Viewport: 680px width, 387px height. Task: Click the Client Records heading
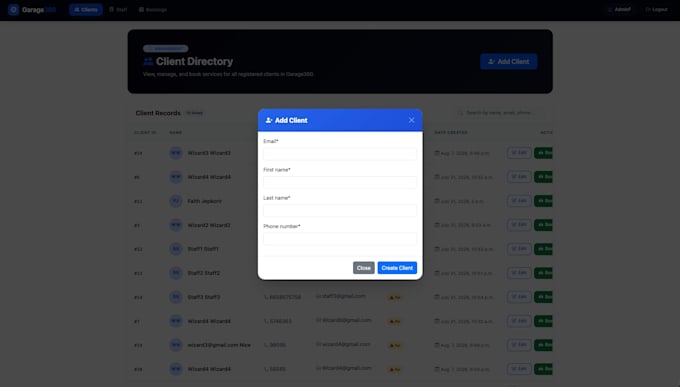[x=158, y=113]
